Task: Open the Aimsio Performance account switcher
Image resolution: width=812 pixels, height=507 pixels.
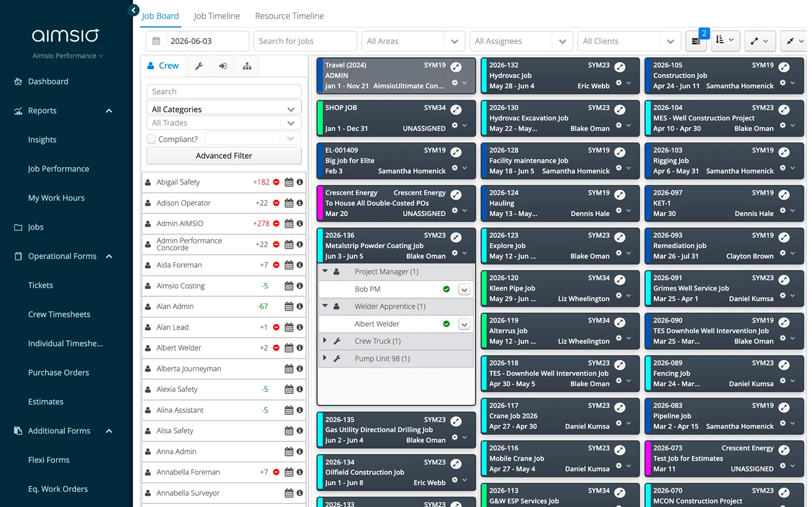Action: (68, 56)
